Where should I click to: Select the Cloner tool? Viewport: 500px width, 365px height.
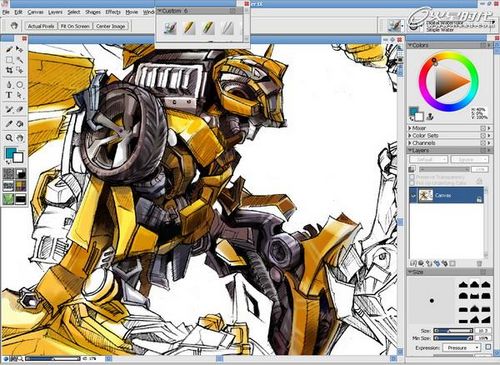9,109
